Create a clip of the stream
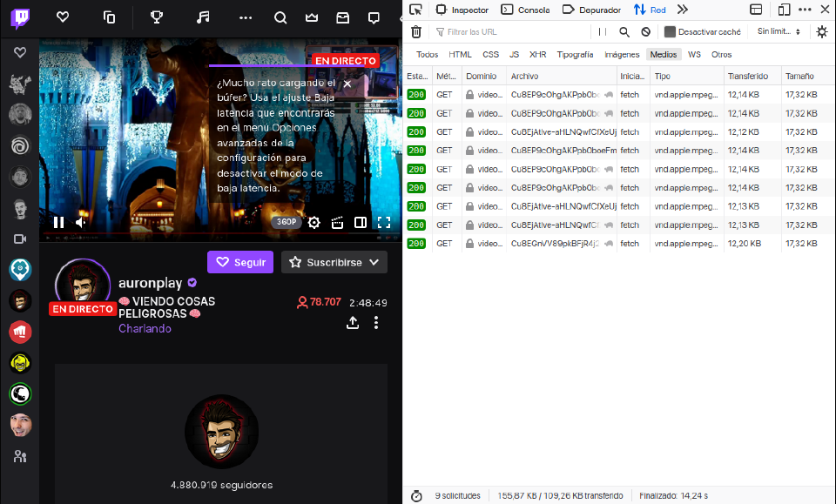This screenshot has width=836, height=504. click(x=338, y=222)
